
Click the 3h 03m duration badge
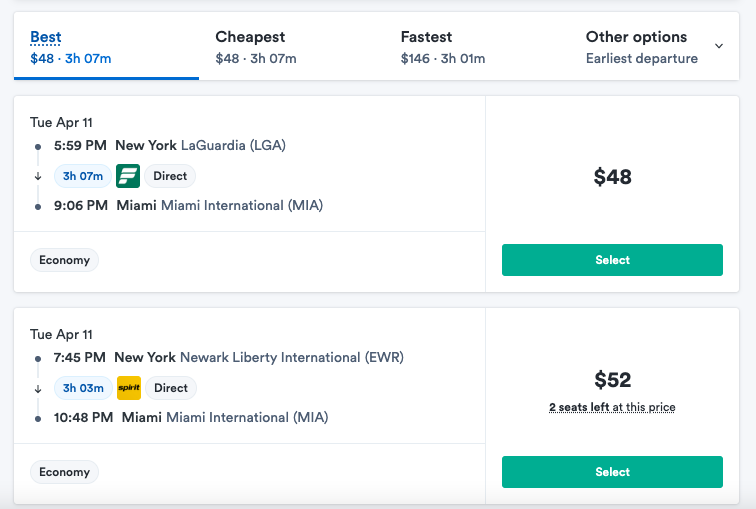83,388
